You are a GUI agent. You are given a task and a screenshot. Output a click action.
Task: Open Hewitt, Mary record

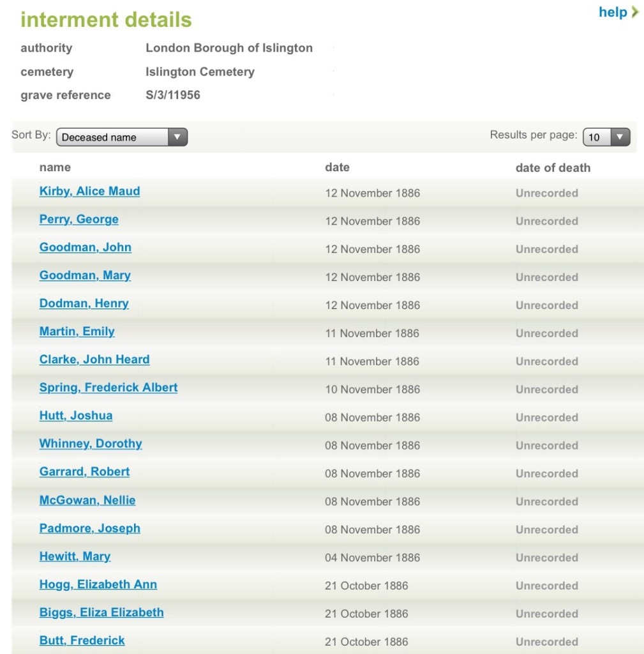click(75, 556)
